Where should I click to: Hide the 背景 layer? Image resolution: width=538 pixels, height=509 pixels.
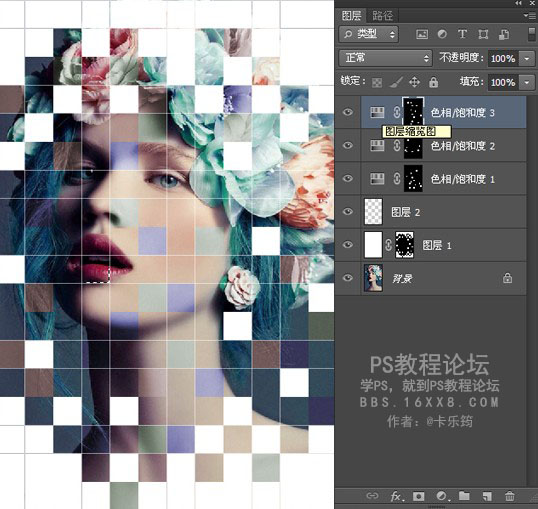[348, 278]
